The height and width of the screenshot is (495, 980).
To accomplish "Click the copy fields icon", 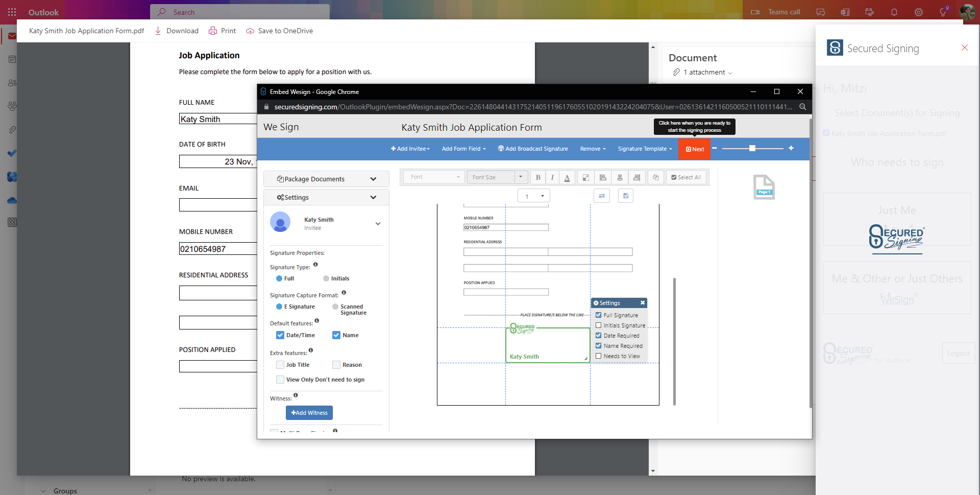I will click(x=656, y=177).
